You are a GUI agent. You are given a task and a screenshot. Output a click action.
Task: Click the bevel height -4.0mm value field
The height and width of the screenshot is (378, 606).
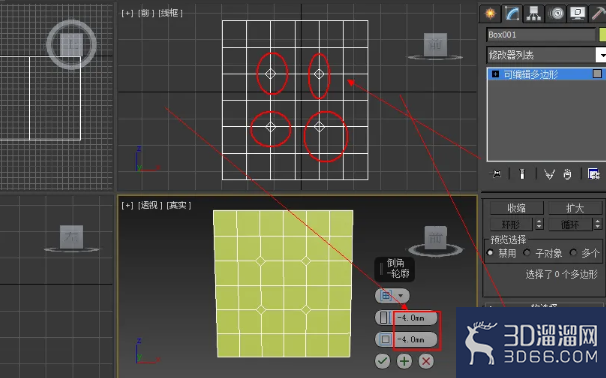pyautogui.click(x=415, y=318)
